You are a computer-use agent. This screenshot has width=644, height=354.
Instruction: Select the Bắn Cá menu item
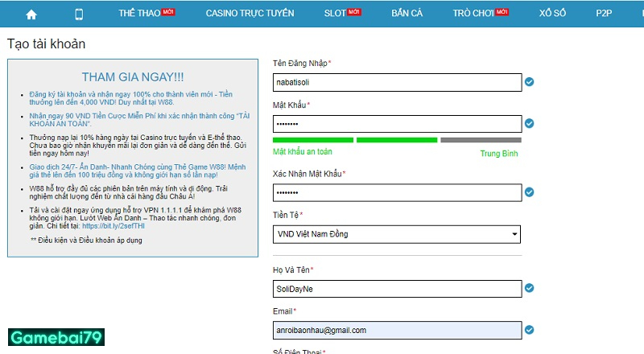(407, 14)
